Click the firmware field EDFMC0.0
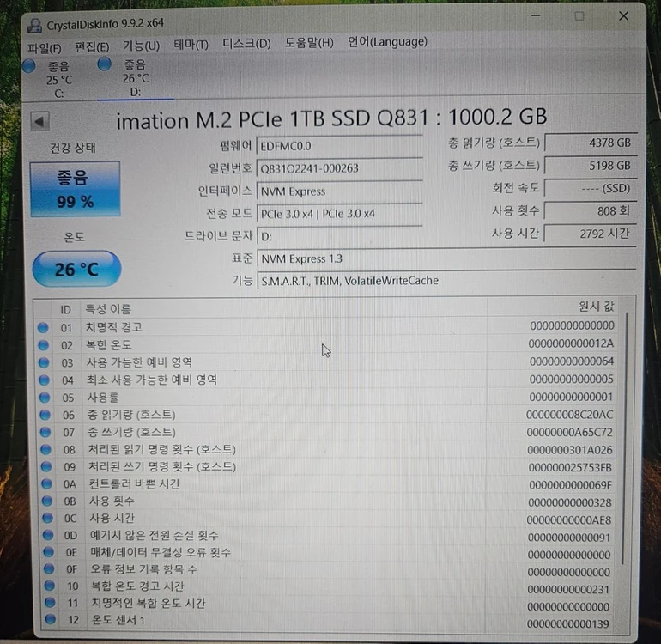Screen dimensions: 661x644 pos(339,146)
